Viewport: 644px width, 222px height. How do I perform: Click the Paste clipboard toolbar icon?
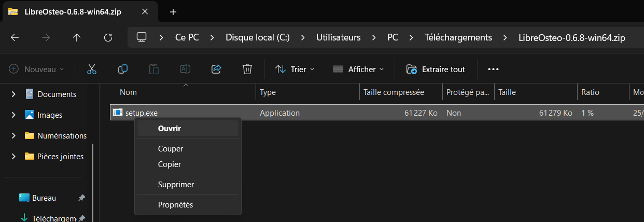154,69
